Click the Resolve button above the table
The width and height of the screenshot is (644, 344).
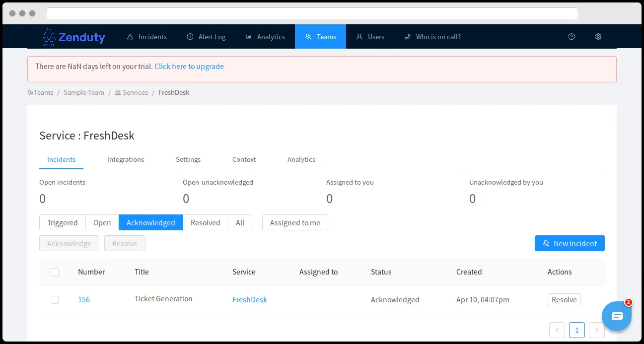[x=125, y=243]
